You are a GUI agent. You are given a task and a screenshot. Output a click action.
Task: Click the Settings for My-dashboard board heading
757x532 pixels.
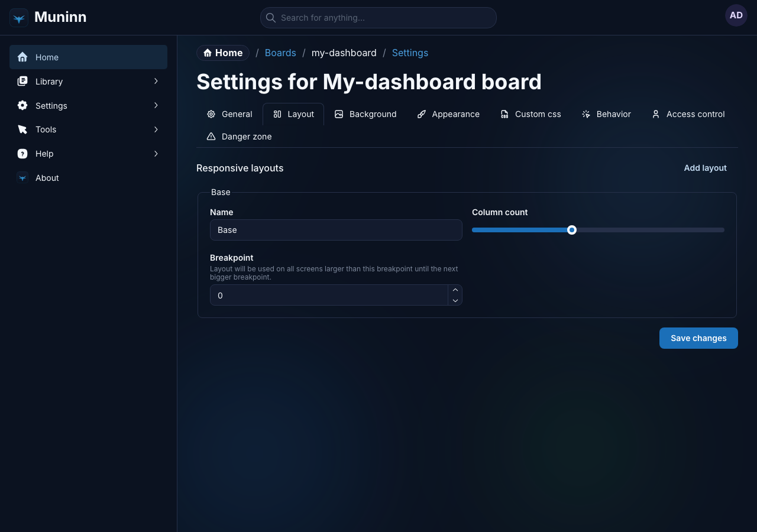pos(369,82)
